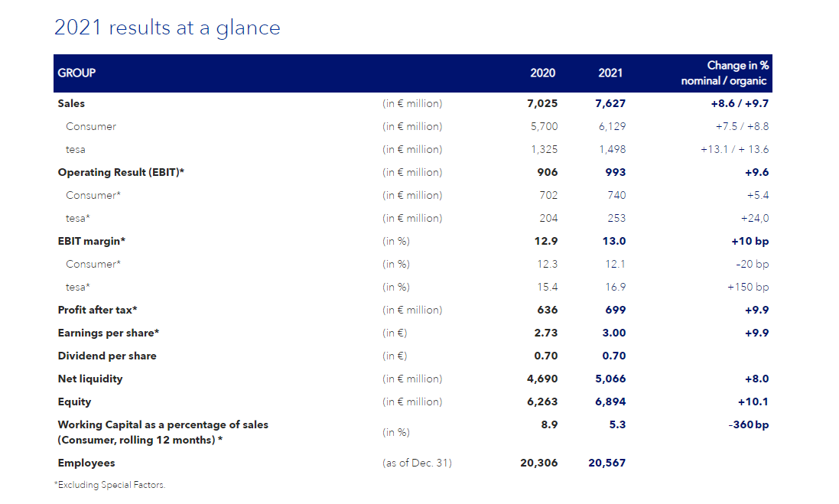839x504 pixels.
Task: Click Consumer sales 2020 value 5,700
Action: coord(544,126)
